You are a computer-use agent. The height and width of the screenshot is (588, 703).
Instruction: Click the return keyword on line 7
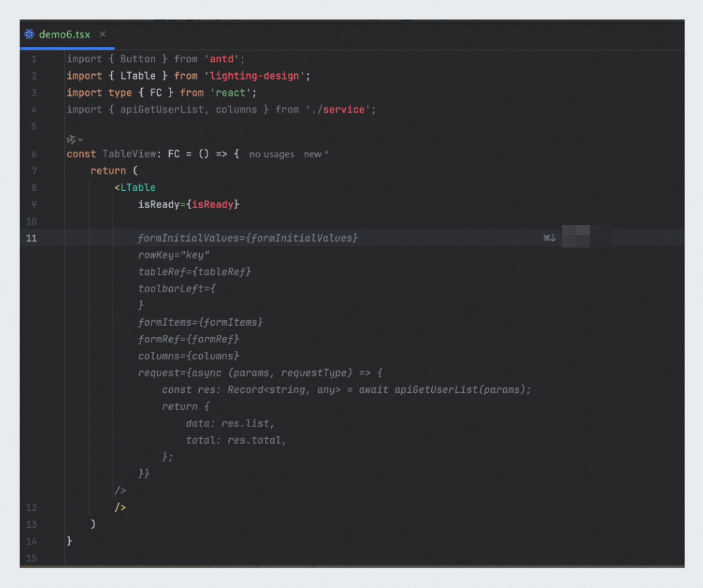click(108, 171)
